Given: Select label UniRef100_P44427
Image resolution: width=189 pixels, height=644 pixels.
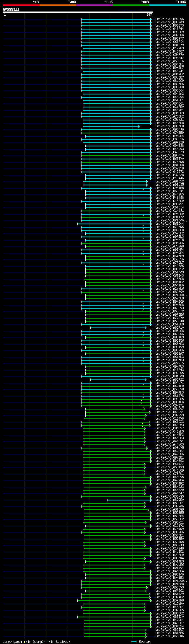Looking at the screenshot, I should click(170, 464).
